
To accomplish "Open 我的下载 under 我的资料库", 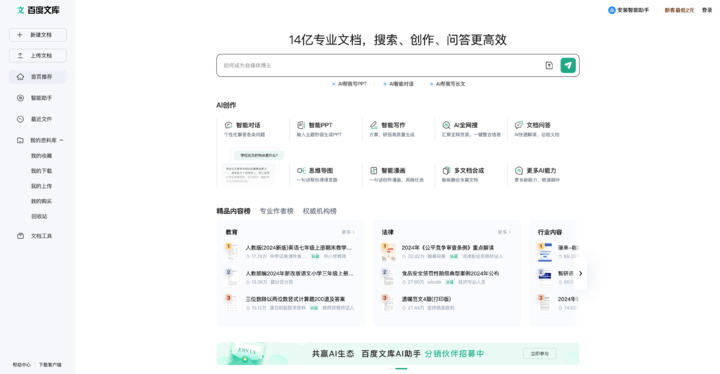I will click(x=41, y=171).
